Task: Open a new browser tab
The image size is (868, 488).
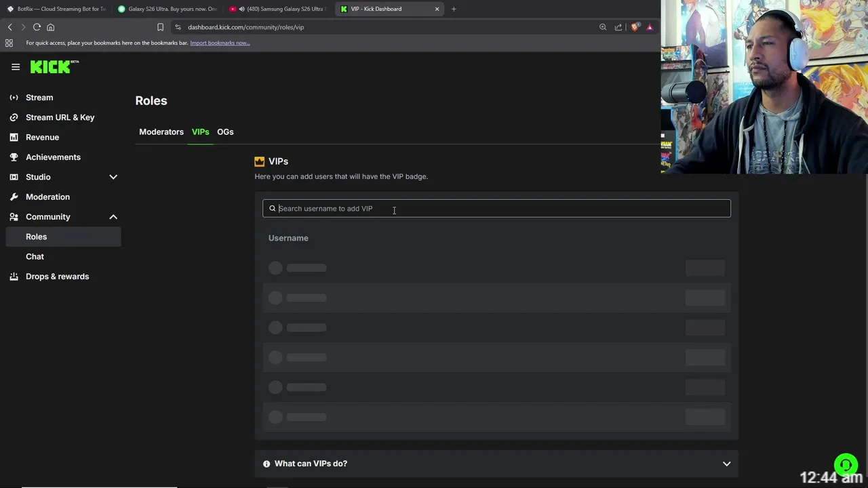Action: click(x=454, y=9)
